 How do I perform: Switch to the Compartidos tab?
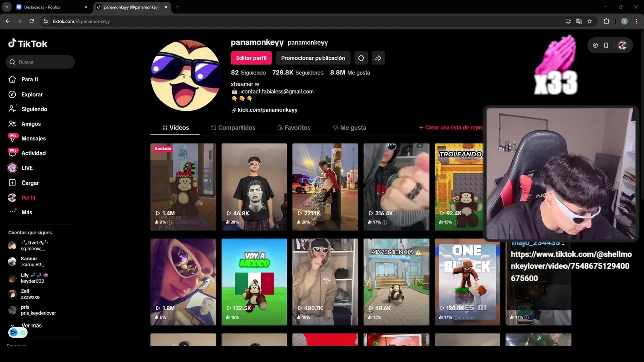(233, 128)
